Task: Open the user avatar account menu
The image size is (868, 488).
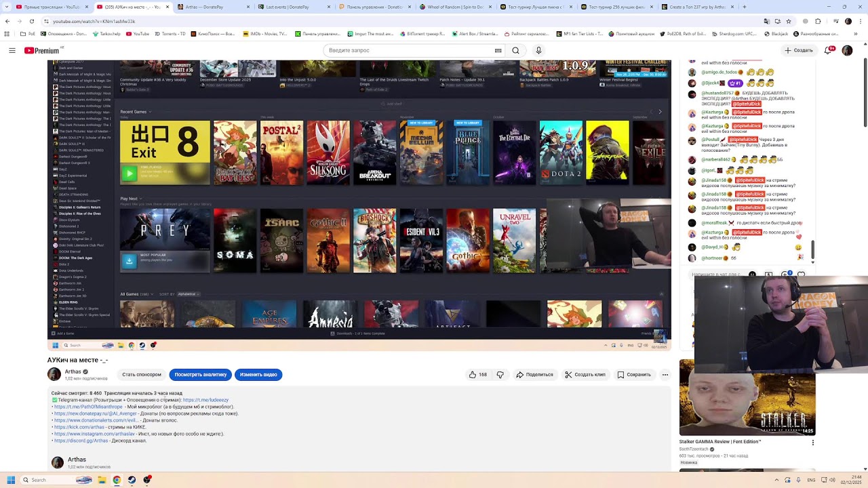Action: [847, 50]
